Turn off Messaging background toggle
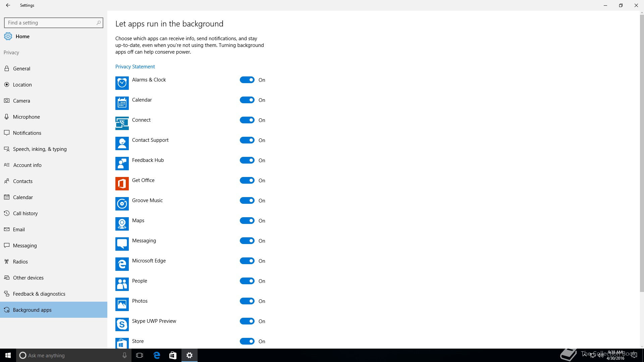The height and width of the screenshot is (362, 644). click(x=247, y=241)
